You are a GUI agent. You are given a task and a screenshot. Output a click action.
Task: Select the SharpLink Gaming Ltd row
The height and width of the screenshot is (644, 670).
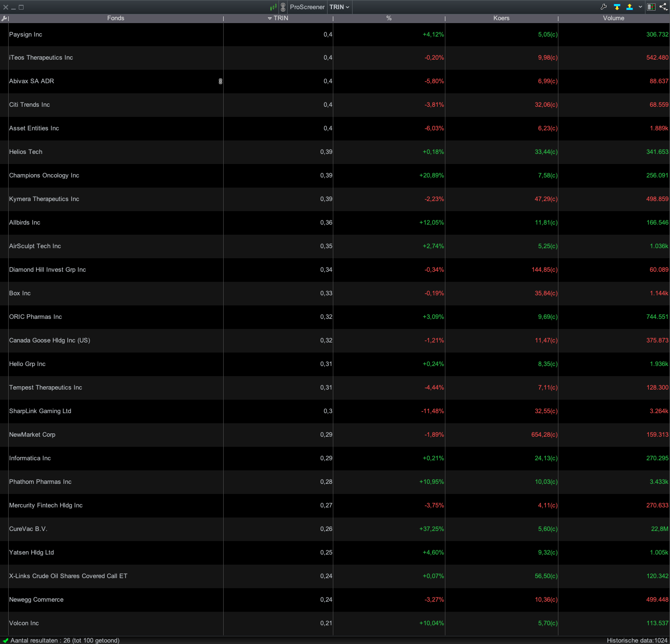[335, 411]
